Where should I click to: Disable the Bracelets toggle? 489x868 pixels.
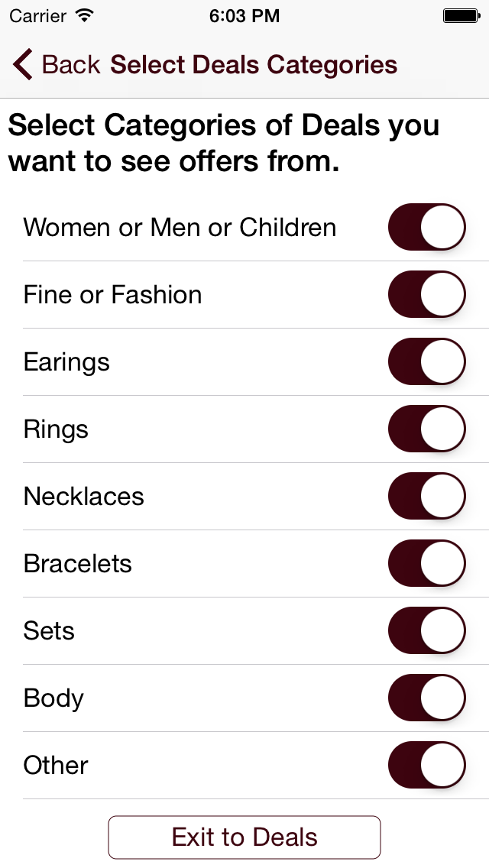[426, 563]
